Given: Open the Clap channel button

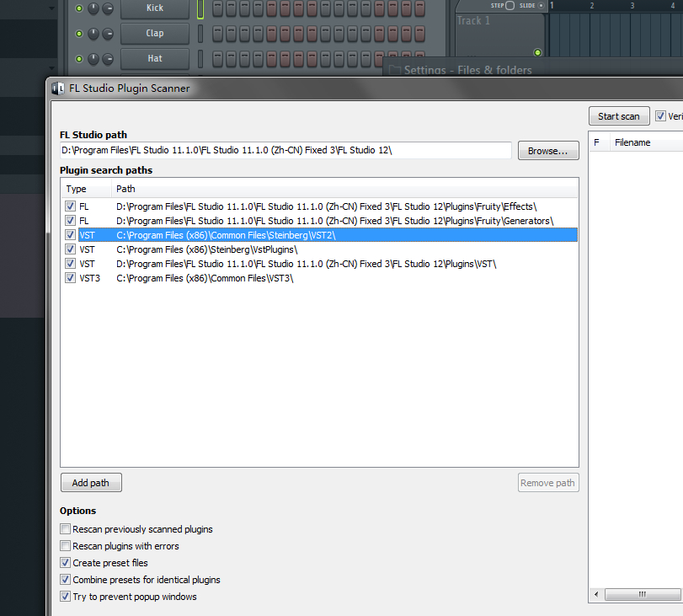Looking at the screenshot, I should 155,34.
